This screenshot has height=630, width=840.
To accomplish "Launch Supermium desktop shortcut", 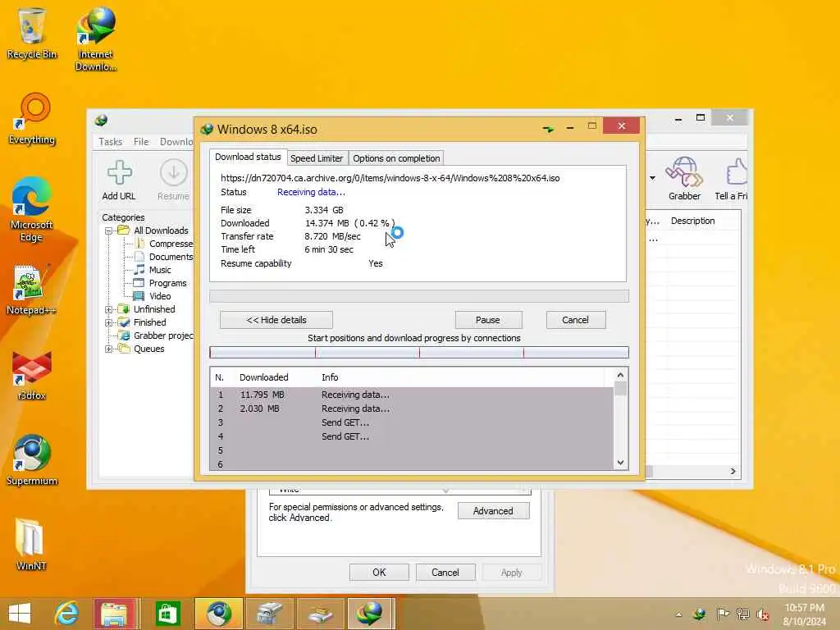I will [32, 459].
